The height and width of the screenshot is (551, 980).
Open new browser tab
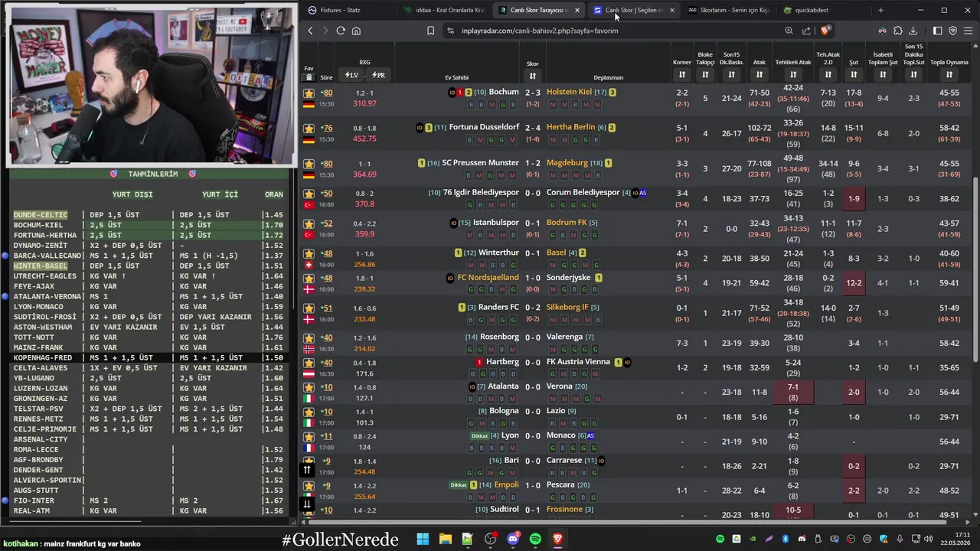(x=880, y=10)
